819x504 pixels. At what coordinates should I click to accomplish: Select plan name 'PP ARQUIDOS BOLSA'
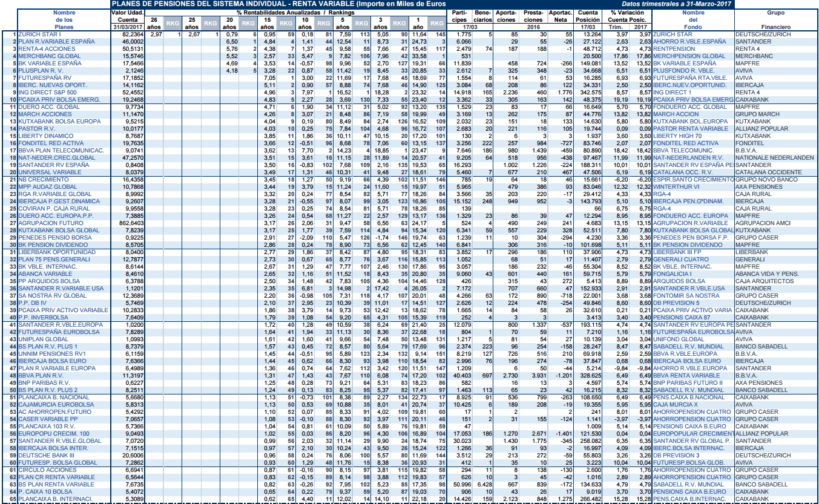pos(49,281)
